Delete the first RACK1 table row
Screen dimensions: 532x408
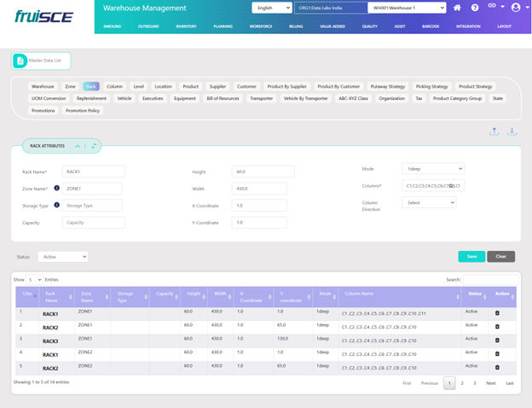pos(497,313)
